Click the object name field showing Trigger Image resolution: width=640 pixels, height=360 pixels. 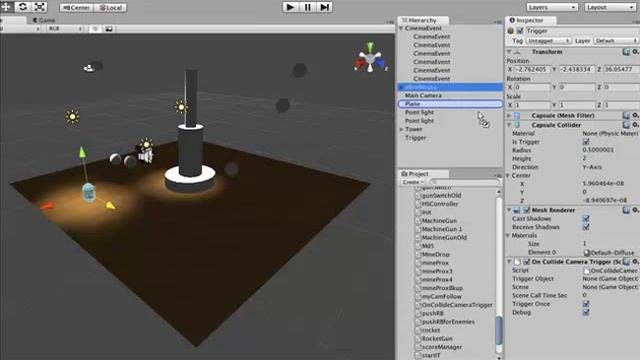[582, 31]
